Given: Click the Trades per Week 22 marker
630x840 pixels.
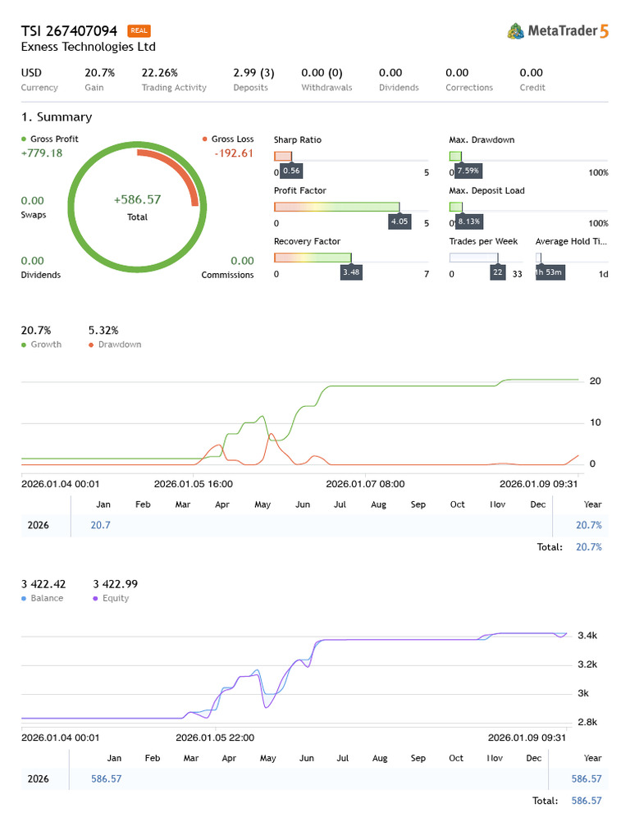Looking at the screenshot, I should pyautogui.click(x=498, y=272).
